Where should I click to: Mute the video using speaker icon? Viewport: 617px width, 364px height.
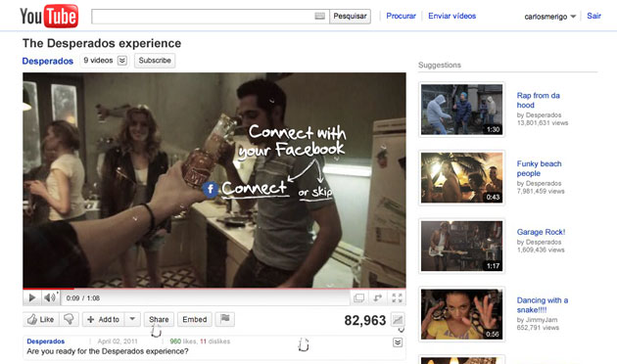(50, 297)
